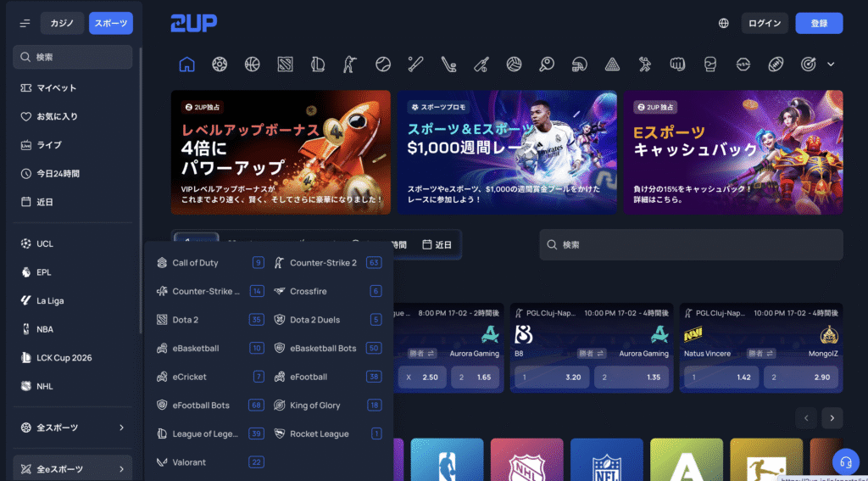868x481 pixels.
Task: Collapse the sidebar with the hamburger icon
Action: click(x=25, y=23)
